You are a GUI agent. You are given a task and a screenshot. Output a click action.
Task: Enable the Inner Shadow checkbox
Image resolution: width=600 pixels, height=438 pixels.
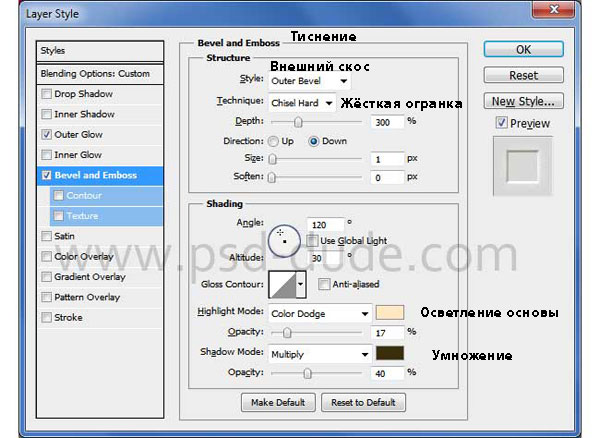47,114
